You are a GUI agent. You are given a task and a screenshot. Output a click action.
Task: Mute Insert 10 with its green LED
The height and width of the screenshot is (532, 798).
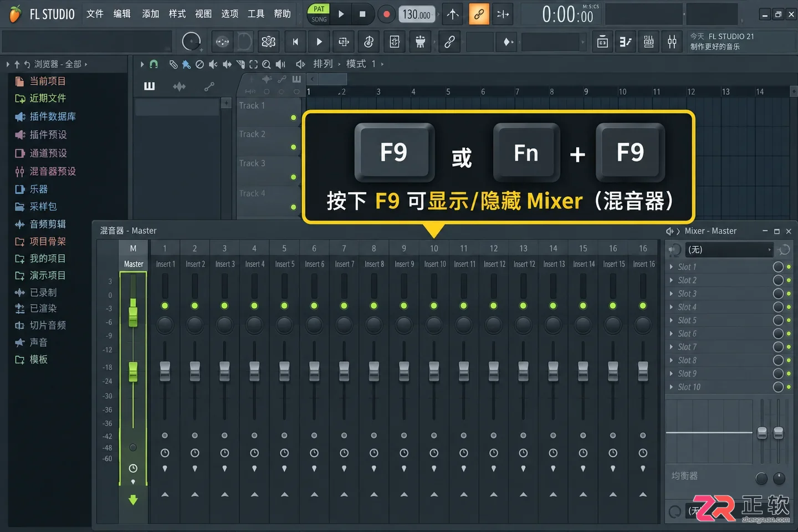click(x=434, y=306)
